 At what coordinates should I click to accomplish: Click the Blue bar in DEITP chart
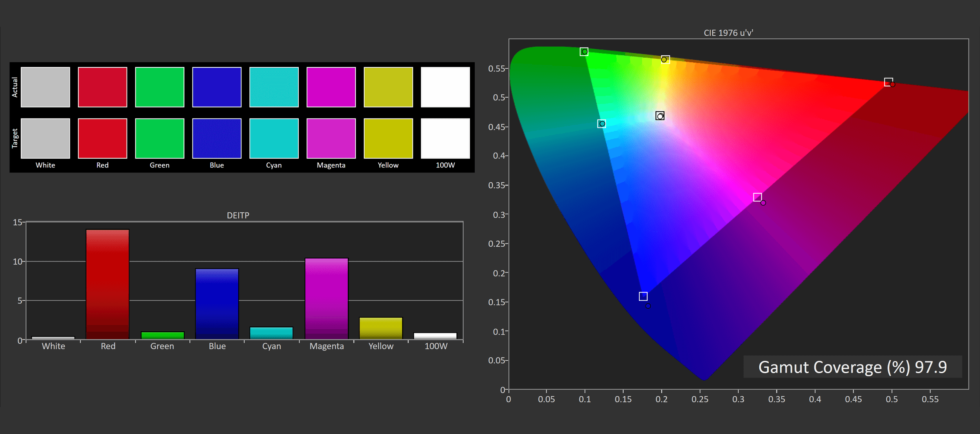(x=217, y=304)
